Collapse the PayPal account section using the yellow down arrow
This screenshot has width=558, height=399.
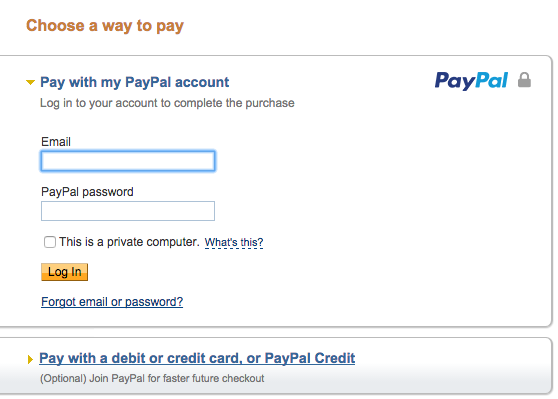click(x=31, y=83)
